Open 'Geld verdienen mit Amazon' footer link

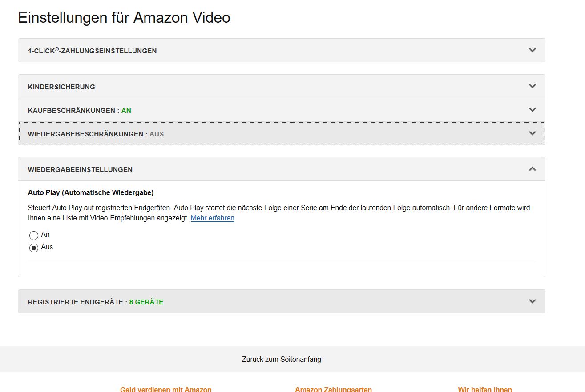click(165, 389)
